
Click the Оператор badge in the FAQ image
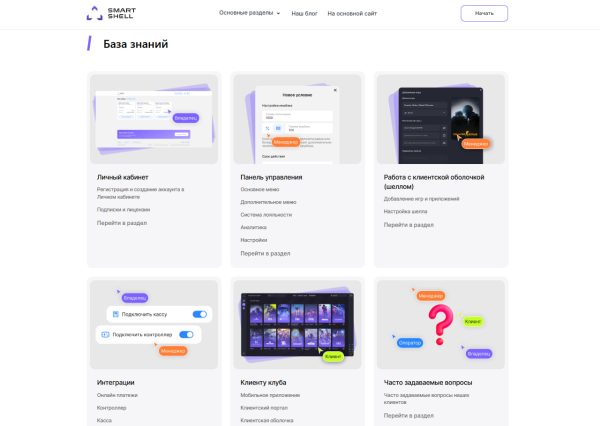point(409,343)
